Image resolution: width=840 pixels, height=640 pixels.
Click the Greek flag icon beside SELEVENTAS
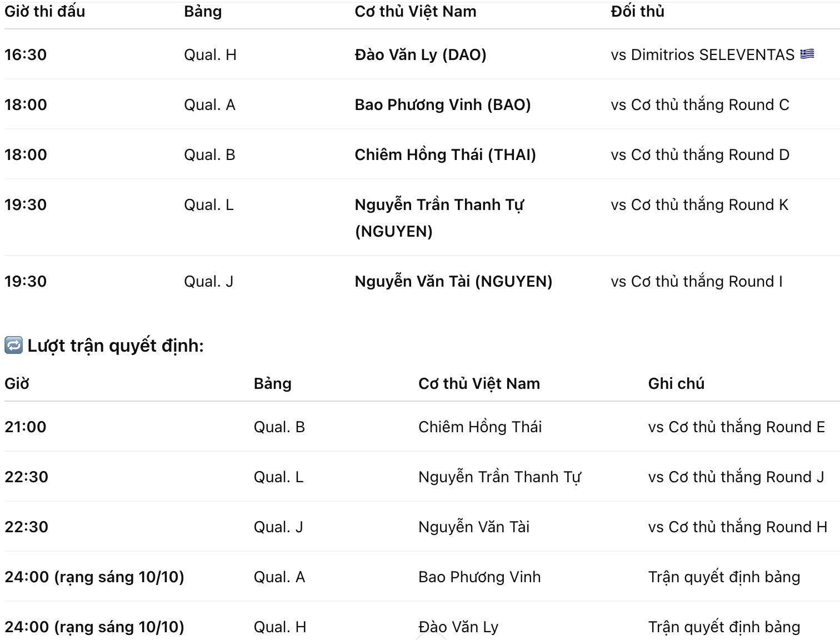[807, 54]
